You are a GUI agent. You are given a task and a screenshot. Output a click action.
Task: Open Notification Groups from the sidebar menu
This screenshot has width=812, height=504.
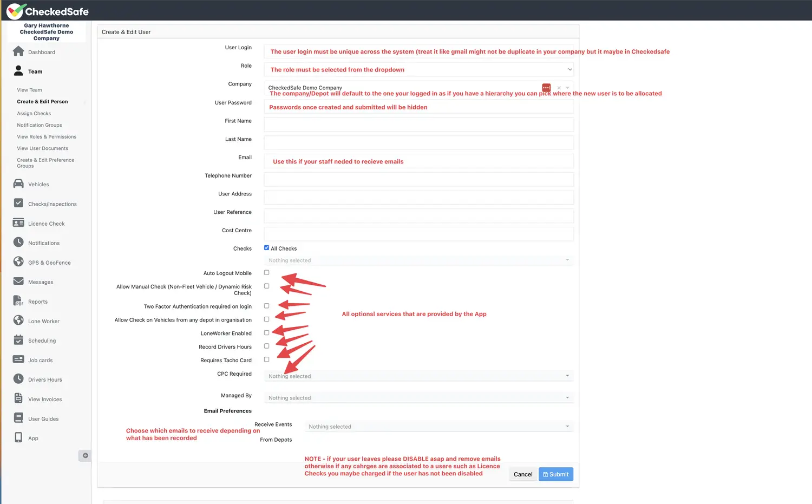39,125
